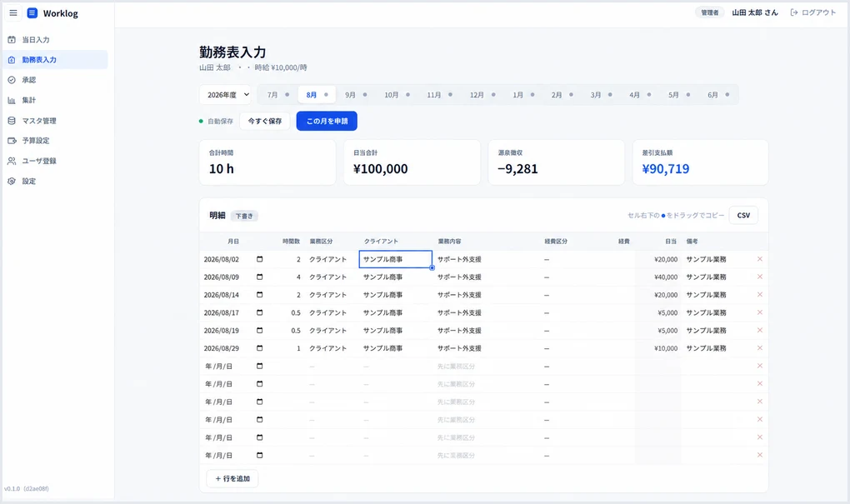Open calendar picker for 2026/08/02 row

point(260,259)
